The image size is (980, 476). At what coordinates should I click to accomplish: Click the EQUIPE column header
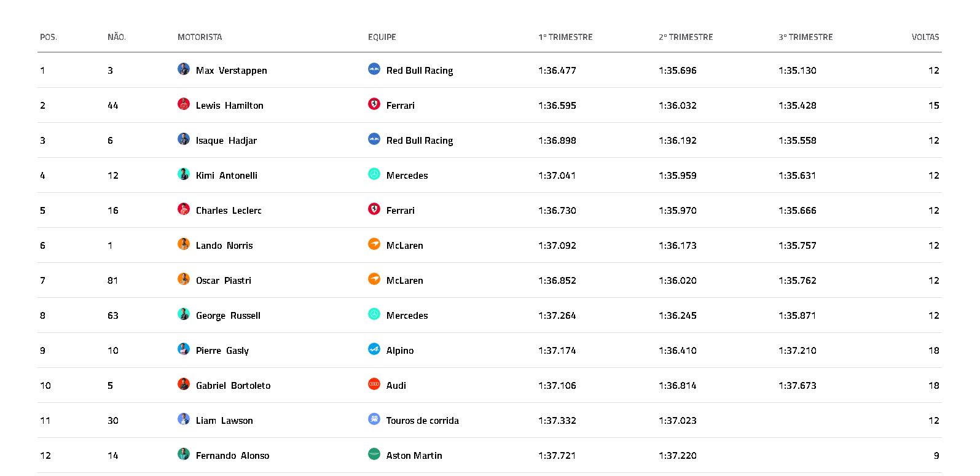click(x=382, y=37)
